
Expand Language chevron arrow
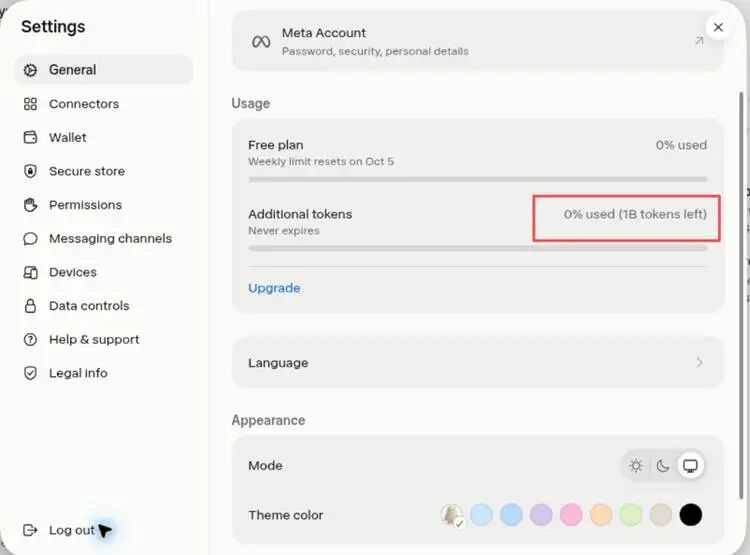coord(699,363)
